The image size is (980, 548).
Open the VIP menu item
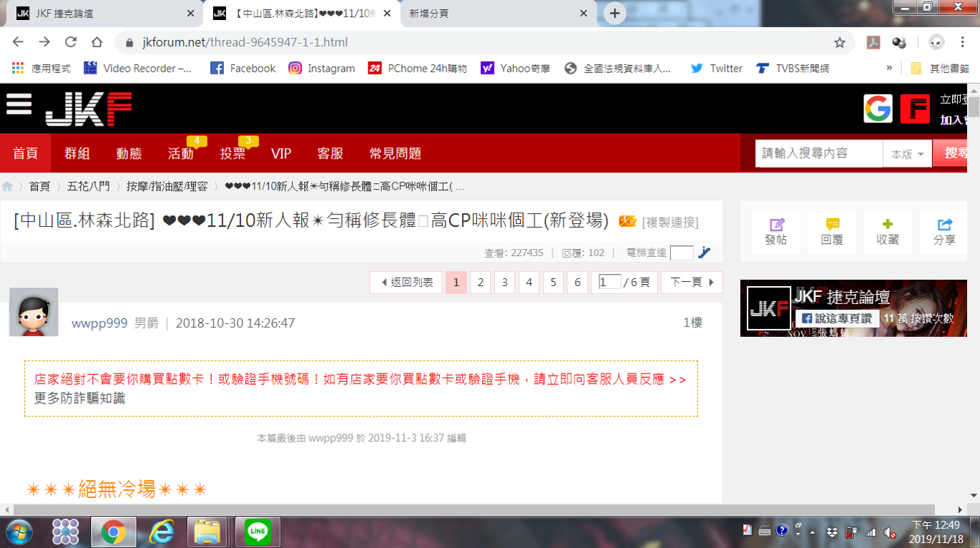click(x=281, y=153)
